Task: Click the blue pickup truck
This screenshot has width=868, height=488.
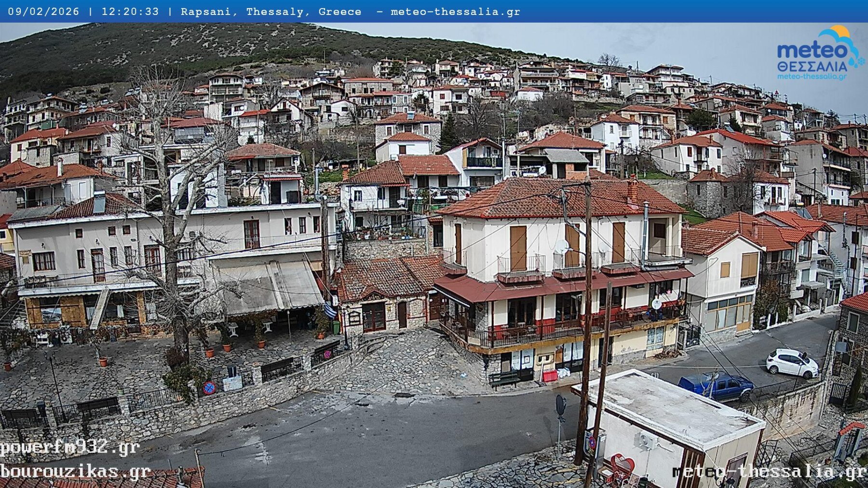Action: coord(717,386)
